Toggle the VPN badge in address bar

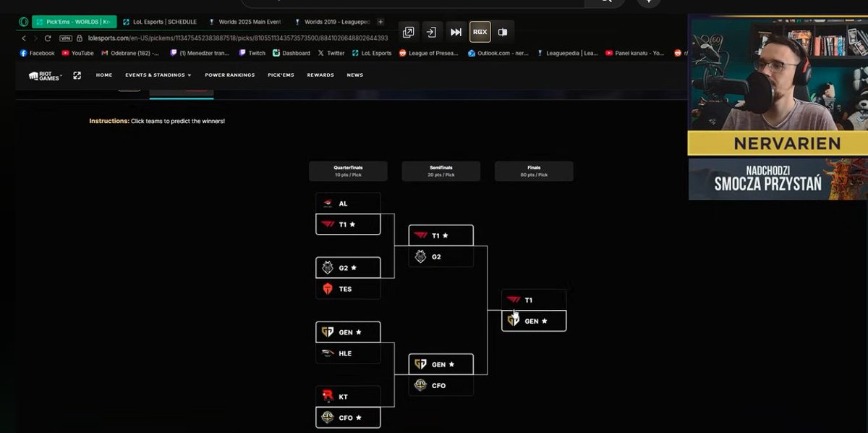66,38
